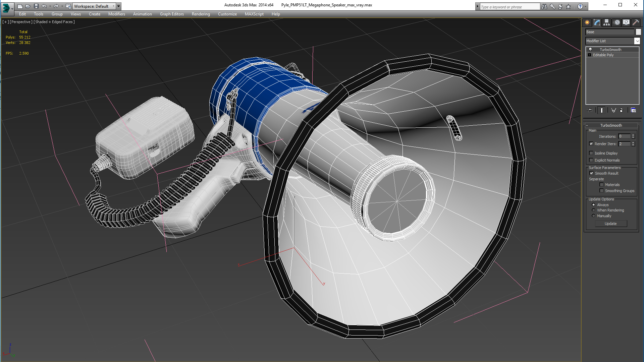The width and height of the screenshot is (644, 362).
Task: Click Remove modifier from stack trash icon
Action: tap(621, 110)
